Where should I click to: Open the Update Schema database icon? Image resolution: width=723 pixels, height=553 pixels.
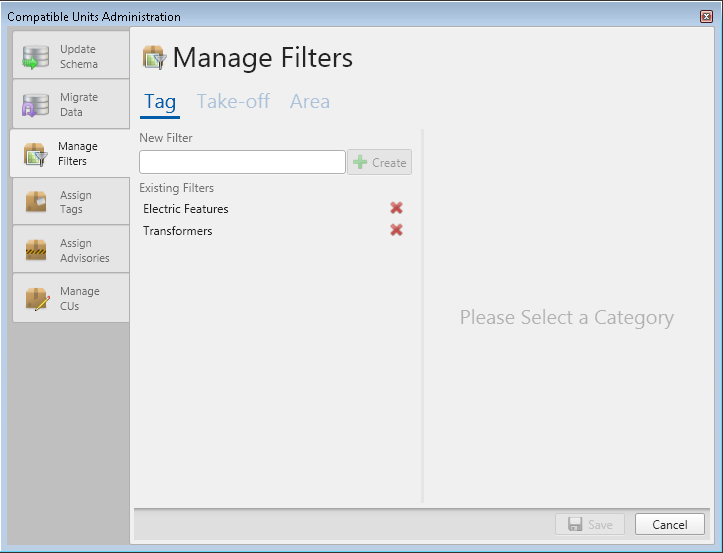coord(36,57)
